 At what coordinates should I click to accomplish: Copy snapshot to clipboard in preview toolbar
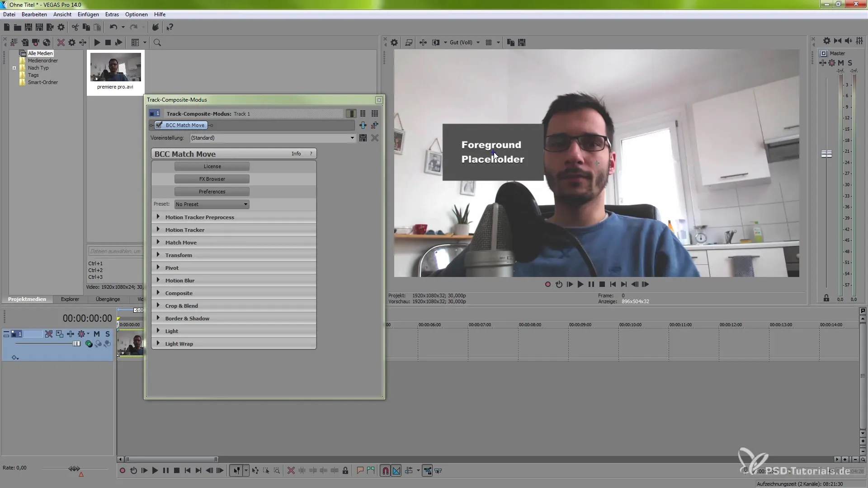click(x=511, y=42)
